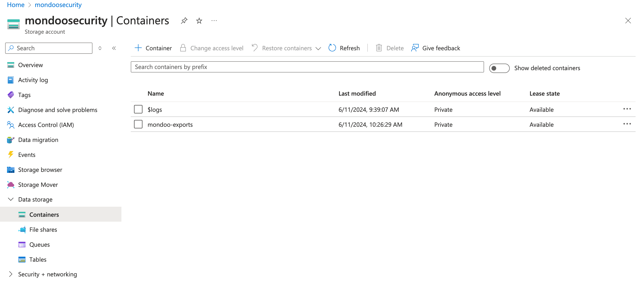This screenshot has width=644, height=282.
Task: Check the mondoo-exports container checkbox
Action: point(138,124)
